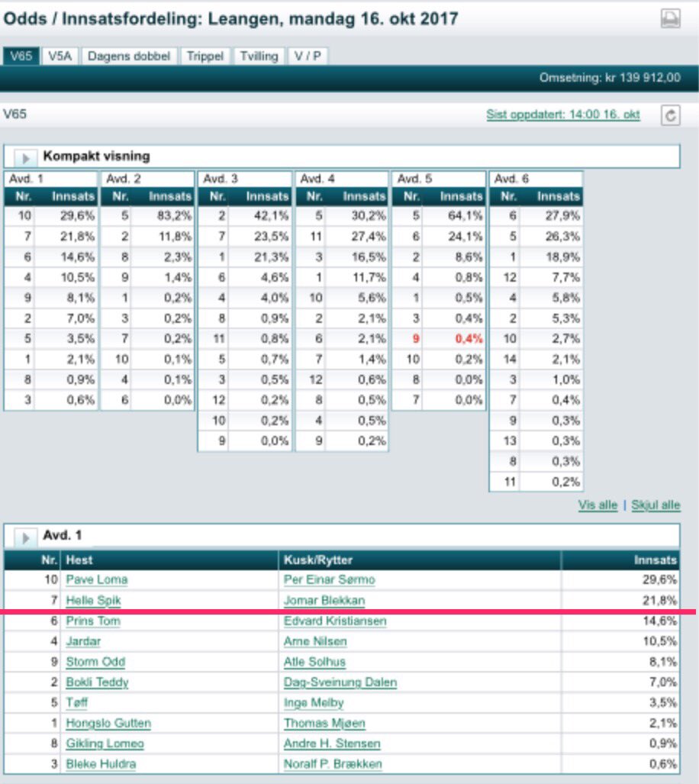Click the Sist oppdatert timestamp link
Image resolution: width=699 pixels, height=784 pixels.
click(x=563, y=115)
